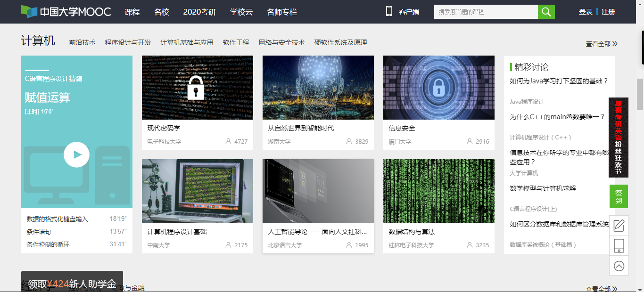Open the feedback pencil icon on right sidebar
This screenshot has width=644, height=292.
click(x=619, y=225)
